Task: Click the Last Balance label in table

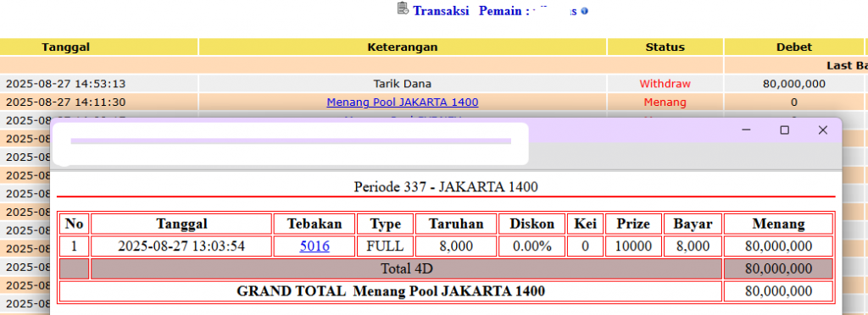Action: tap(847, 66)
